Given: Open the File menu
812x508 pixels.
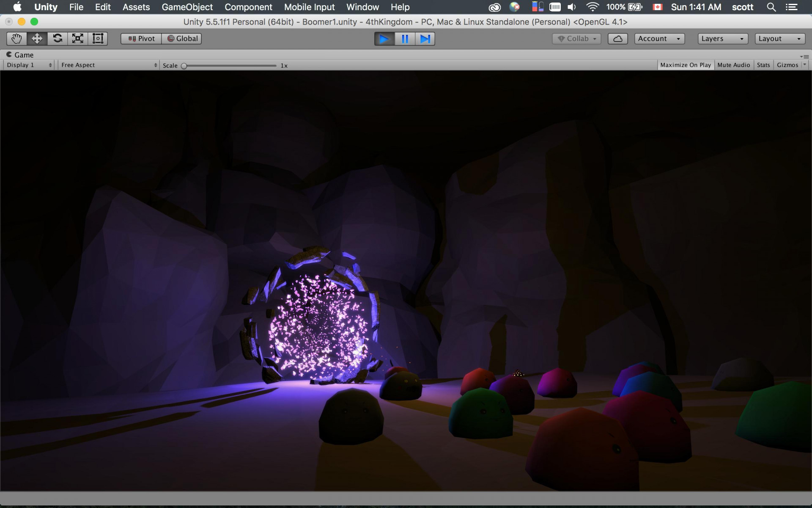Looking at the screenshot, I should (x=76, y=7).
